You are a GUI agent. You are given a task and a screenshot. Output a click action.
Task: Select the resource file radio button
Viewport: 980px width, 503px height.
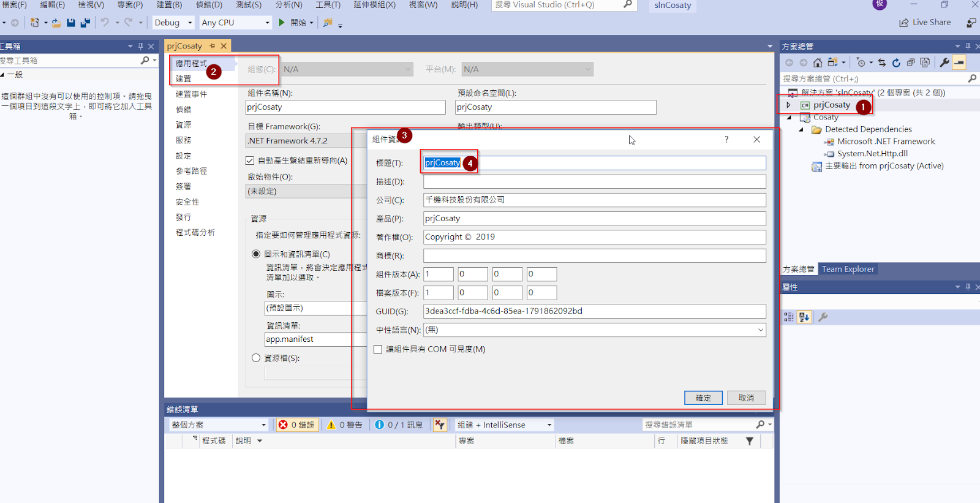(256, 358)
